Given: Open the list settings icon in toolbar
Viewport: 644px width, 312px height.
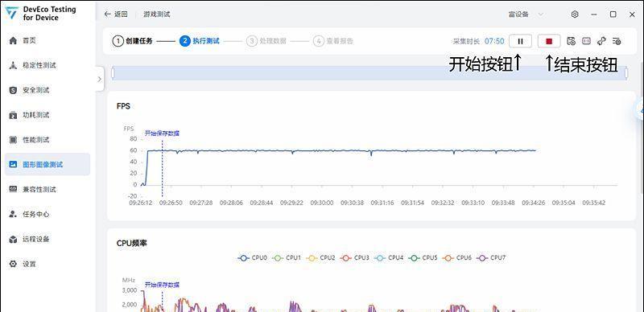Looking at the screenshot, I should [x=617, y=41].
